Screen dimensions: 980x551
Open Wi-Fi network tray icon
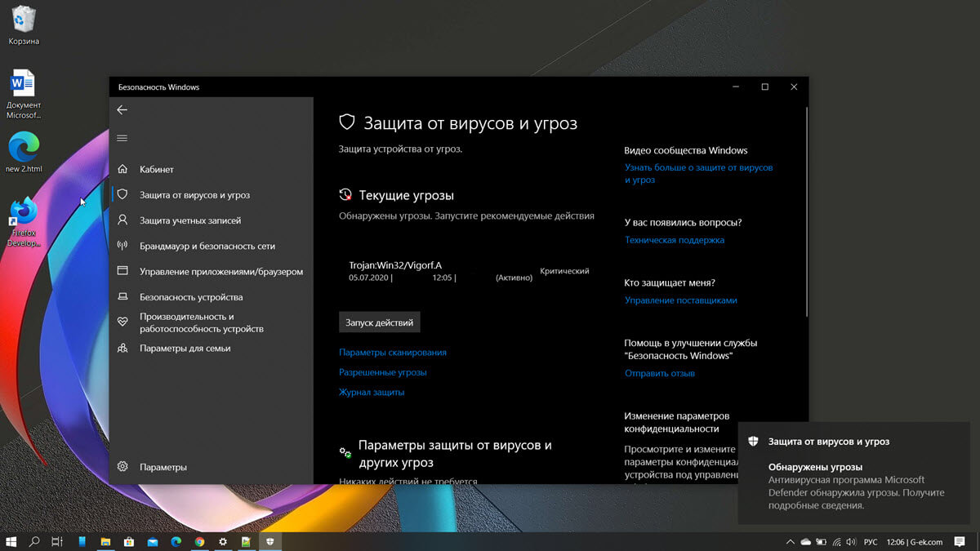click(837, 541)
